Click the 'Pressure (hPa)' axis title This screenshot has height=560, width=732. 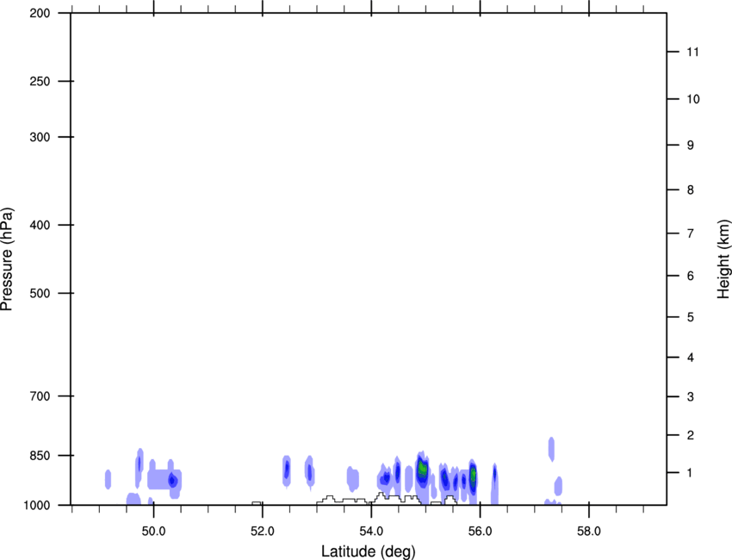point(7,259)
